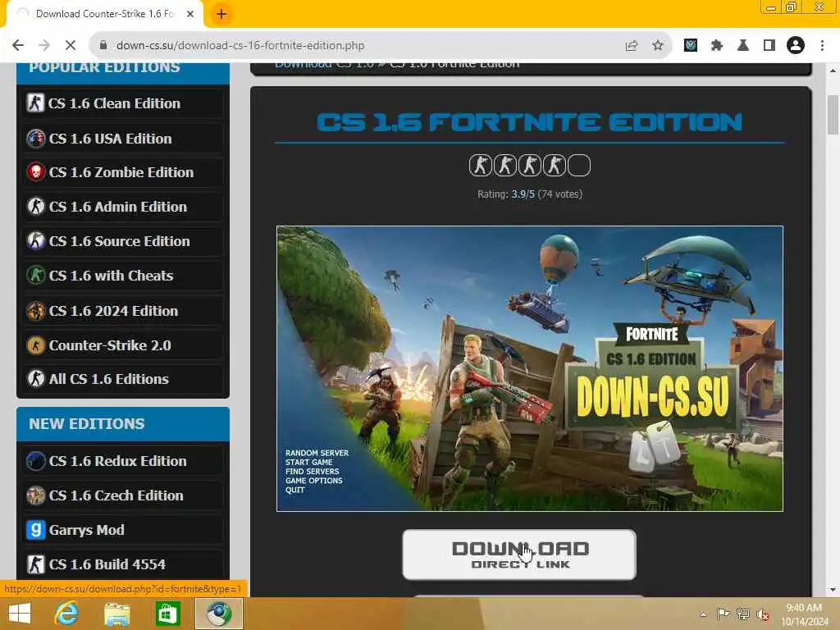Open a new tab with plus button

coord(221,14)
